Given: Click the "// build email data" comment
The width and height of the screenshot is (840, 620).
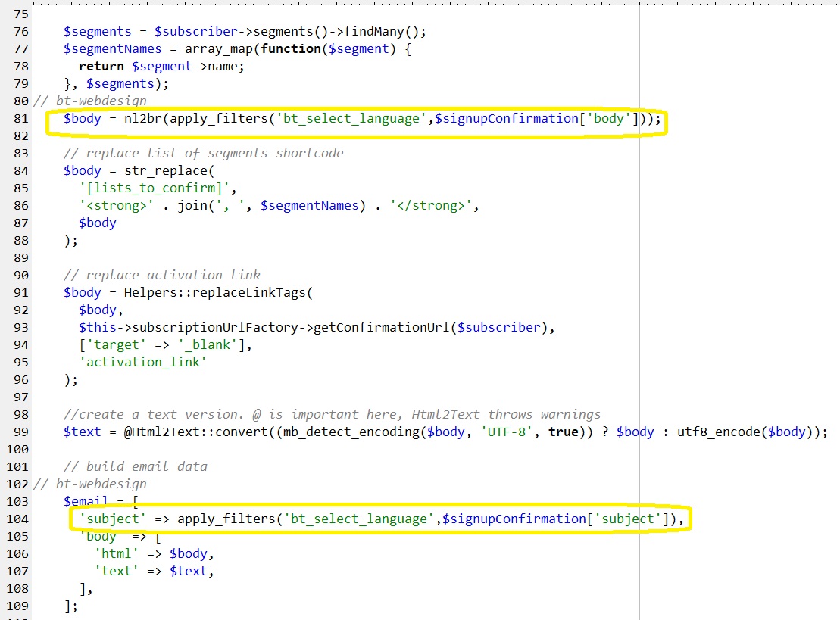Looking at the screenshot, I should [x=136, y=466].
